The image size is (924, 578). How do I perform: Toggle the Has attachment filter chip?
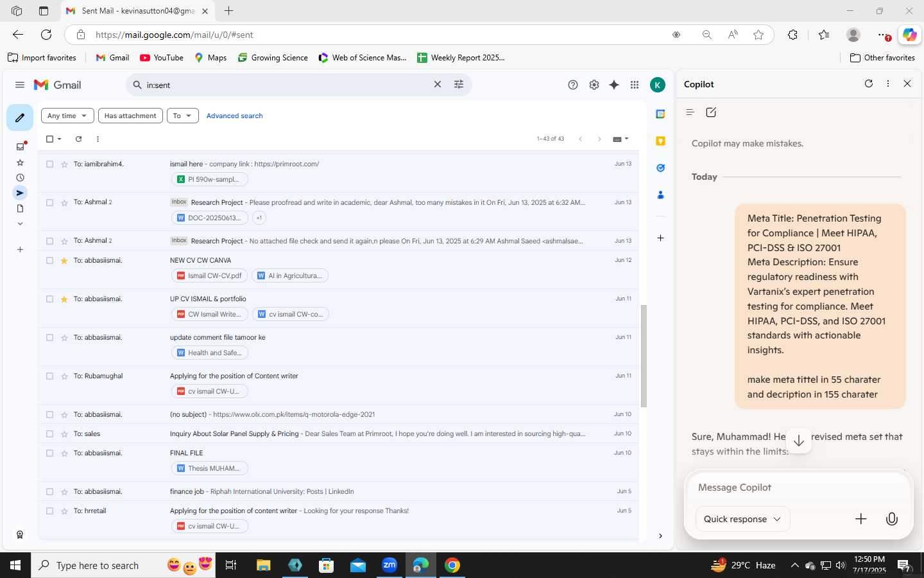coord(130,116)
